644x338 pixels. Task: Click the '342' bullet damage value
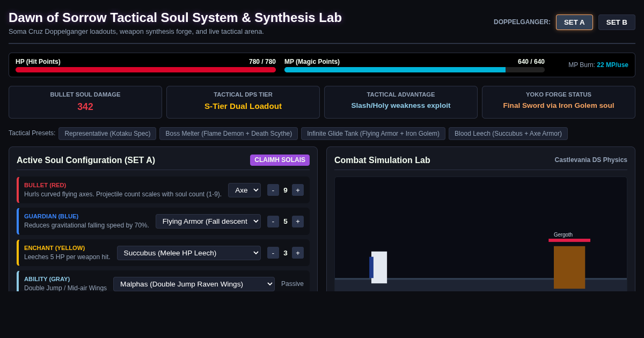click(85, 107)
